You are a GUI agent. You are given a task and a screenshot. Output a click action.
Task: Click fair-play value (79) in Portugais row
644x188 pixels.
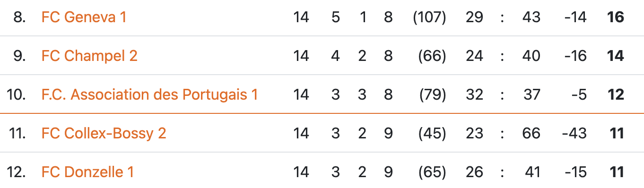coord(432,94)
